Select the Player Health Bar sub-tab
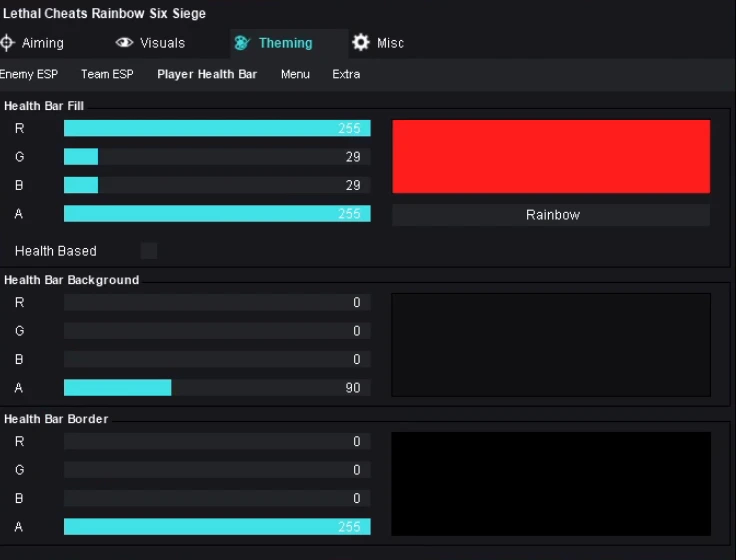 pyautogui.click(x=207, y=74)
